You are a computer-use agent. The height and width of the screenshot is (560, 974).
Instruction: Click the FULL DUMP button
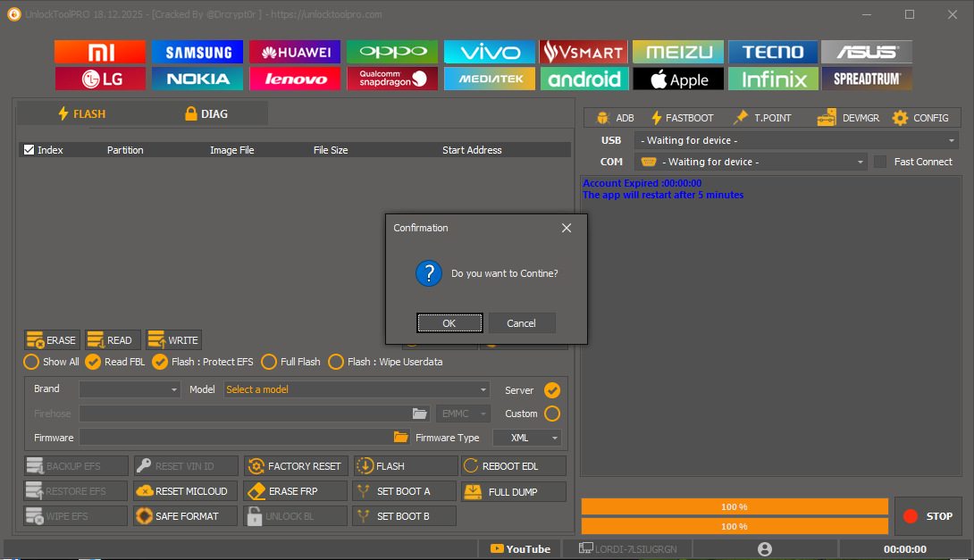click(x=514, y=492)
